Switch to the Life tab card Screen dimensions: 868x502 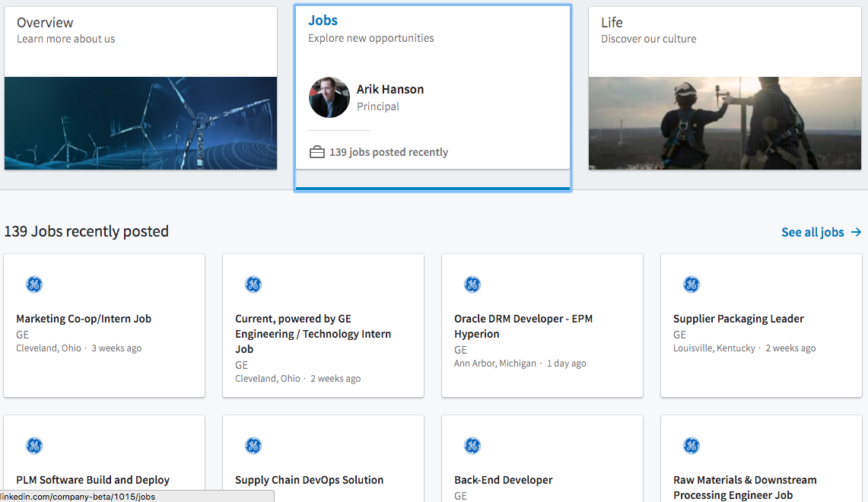725,88
